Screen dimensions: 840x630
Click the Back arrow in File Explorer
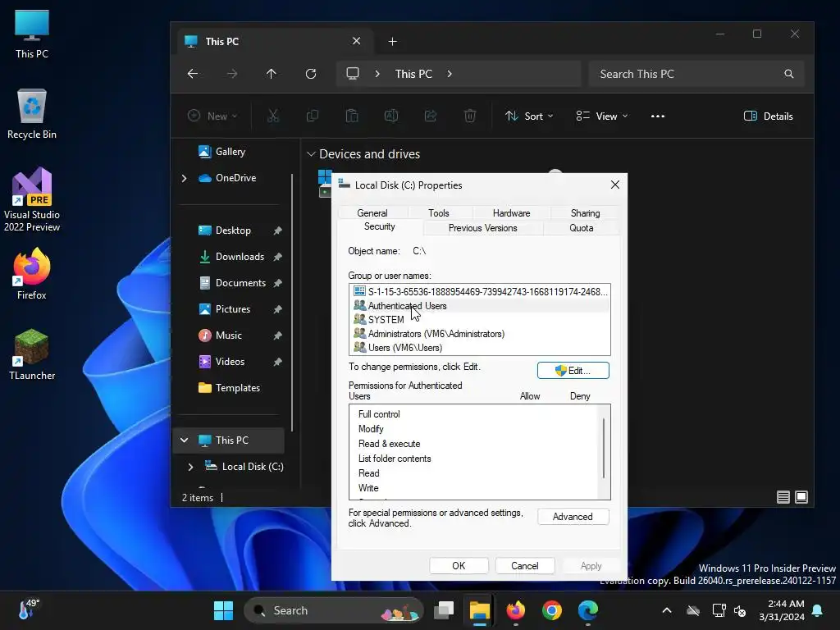tap(193, 74)
